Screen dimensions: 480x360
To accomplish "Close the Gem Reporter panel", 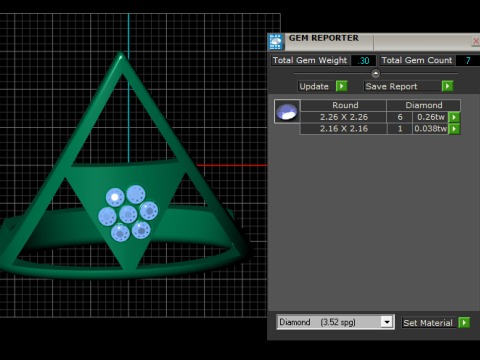I will 476,41.
